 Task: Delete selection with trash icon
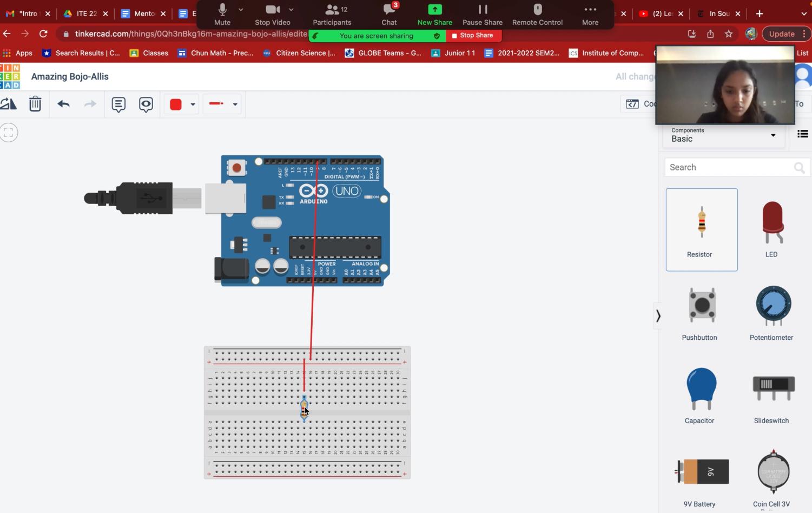click(35, 104)
